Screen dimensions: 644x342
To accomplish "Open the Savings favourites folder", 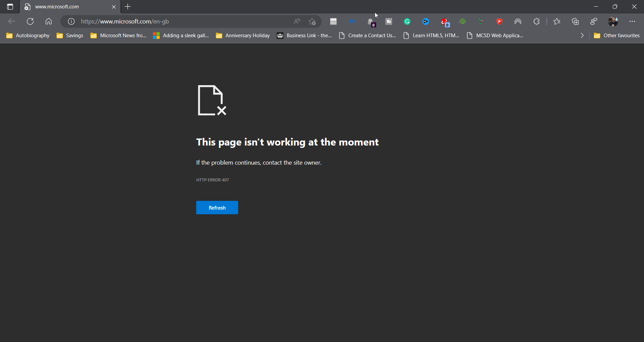I will click(x=70, y=36).
